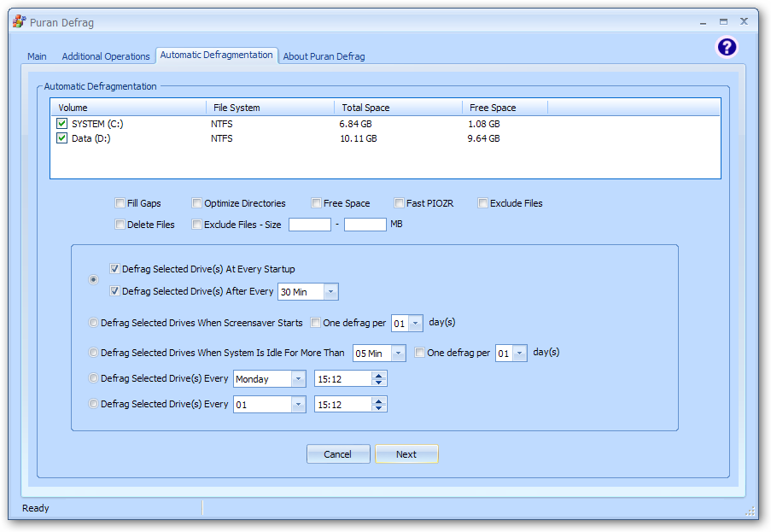Image resolution: width=771 pixels, height=532 pixels.
Task: Open help via the question mark icon
Action: 727,47
